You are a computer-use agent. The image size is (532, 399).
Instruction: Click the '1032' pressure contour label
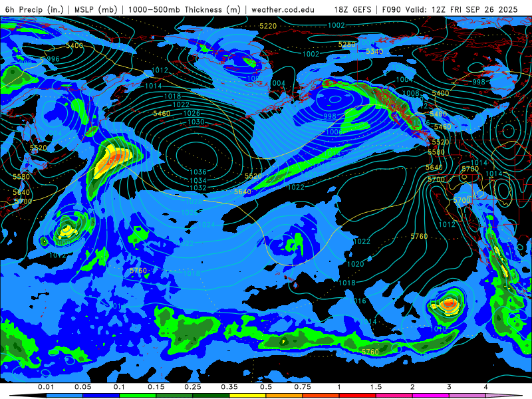(x=198, y=188)
